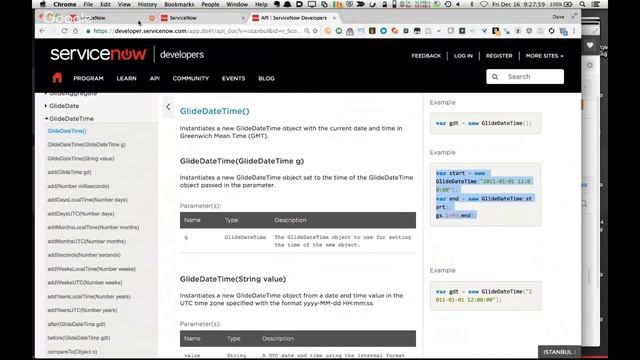Switch to the second ServiceNow tab
This screenshot has height=360, width=640.
point(203,18)
